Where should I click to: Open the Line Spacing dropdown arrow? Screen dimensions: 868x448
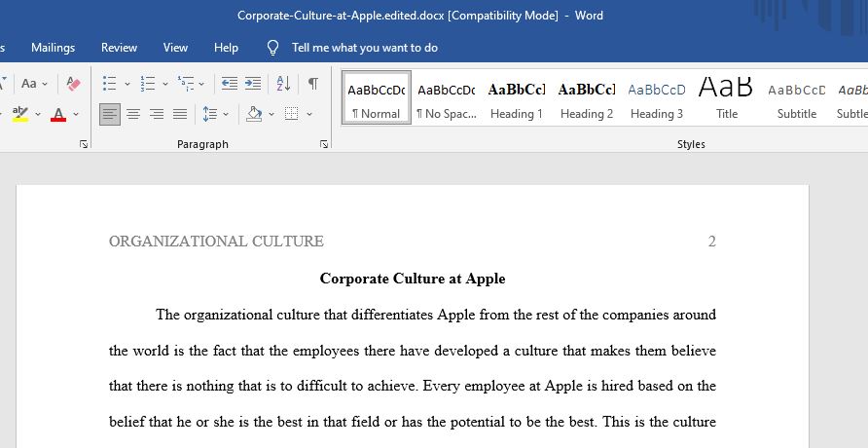(x=226, y=115)
